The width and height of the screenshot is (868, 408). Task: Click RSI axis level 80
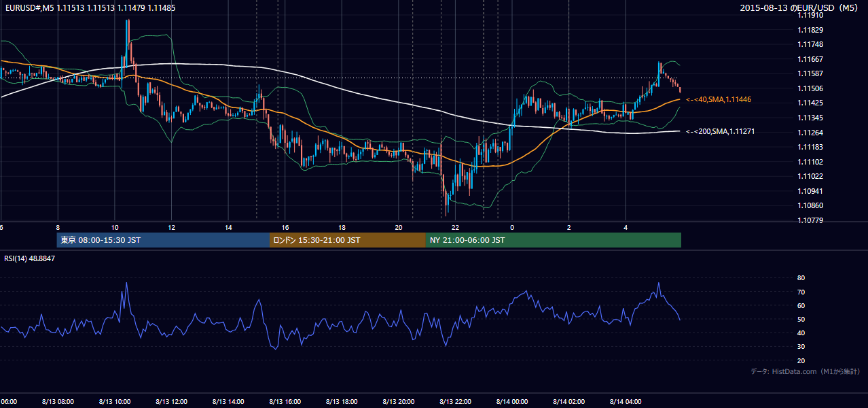pyautogui.click(x=801, y=278)
